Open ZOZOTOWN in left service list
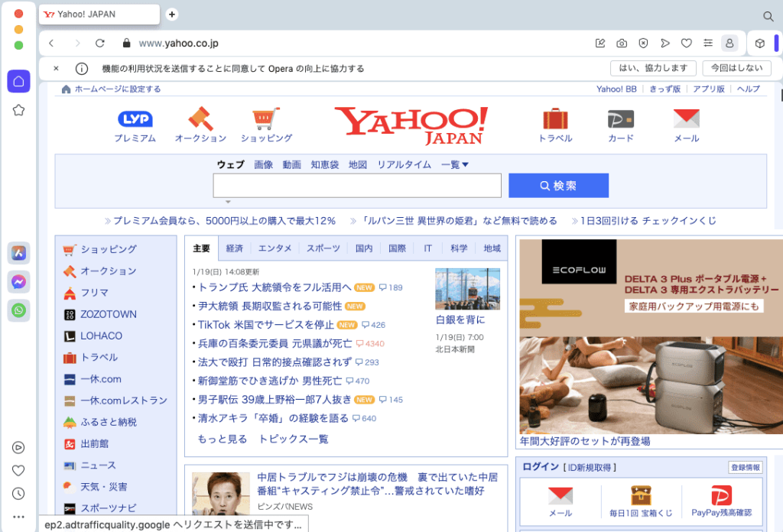783x532 pixels. point(109,314)
